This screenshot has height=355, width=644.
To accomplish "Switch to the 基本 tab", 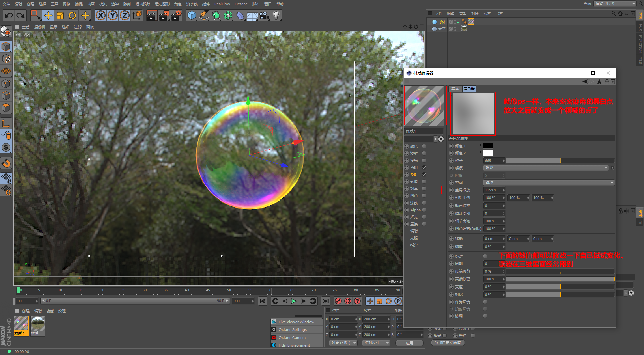I will (x=455, y=89).
